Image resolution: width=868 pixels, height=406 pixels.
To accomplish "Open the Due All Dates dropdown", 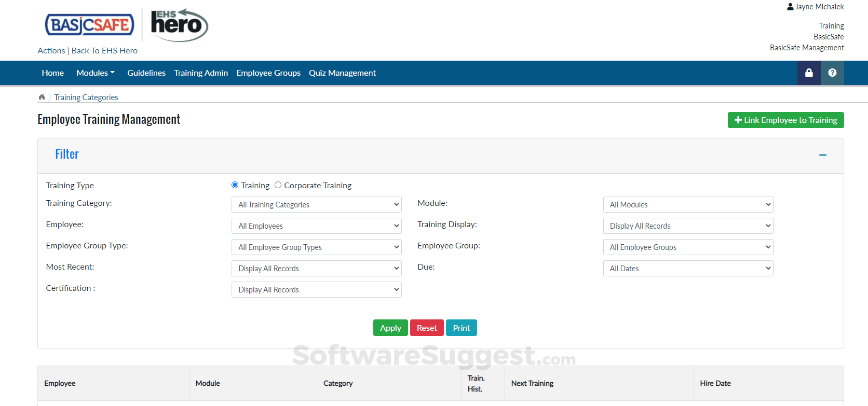I will (x=688, y=269).
